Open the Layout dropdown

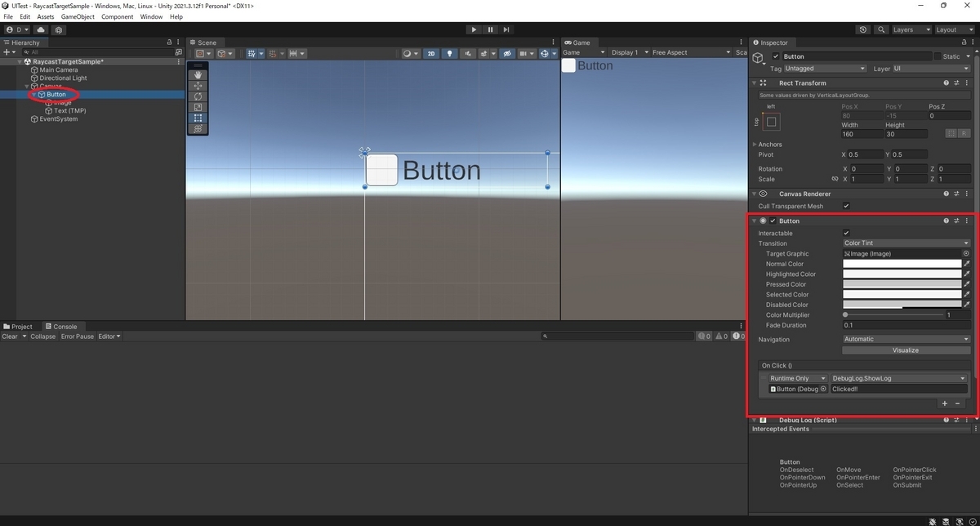click(x=953, y=29)
